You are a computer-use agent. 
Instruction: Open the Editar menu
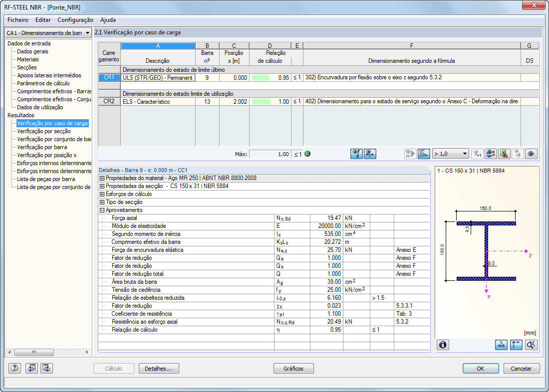[43, 20]
